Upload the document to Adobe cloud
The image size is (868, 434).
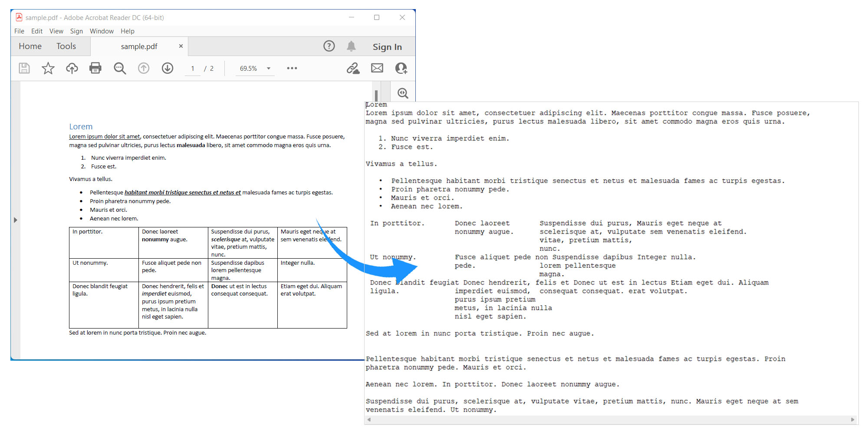point(72,68)
